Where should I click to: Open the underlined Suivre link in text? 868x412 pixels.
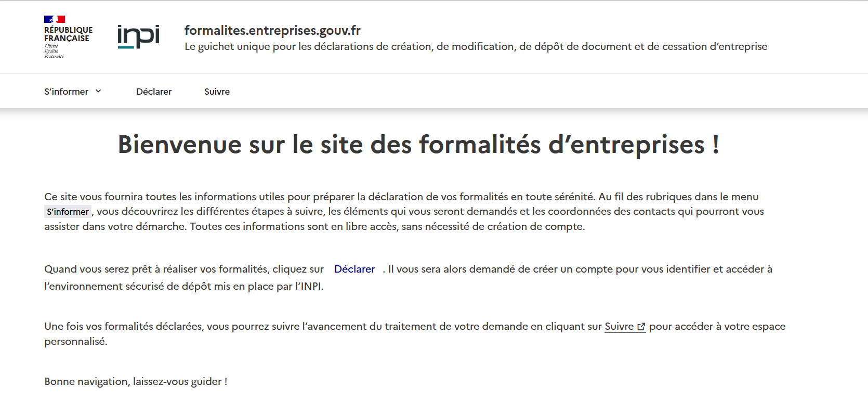(619, 327)
